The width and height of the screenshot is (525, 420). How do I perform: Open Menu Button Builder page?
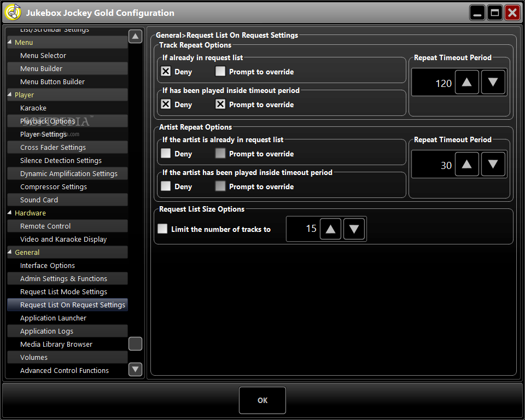tap(67, 81)
